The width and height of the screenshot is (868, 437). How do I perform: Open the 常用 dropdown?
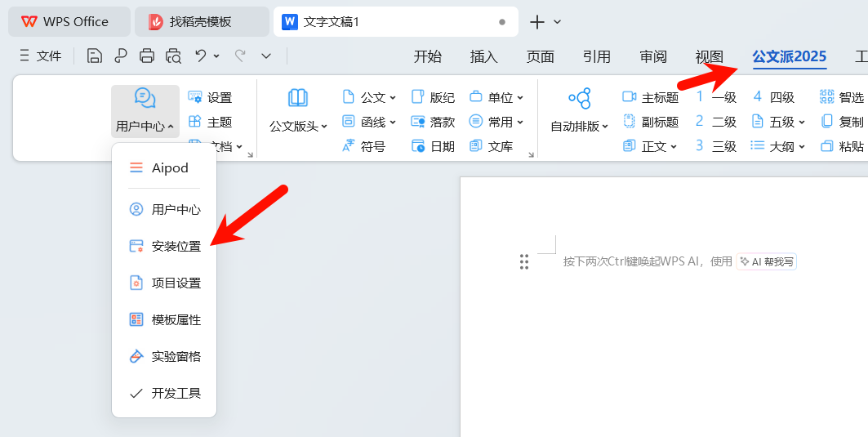pos(496,122)
